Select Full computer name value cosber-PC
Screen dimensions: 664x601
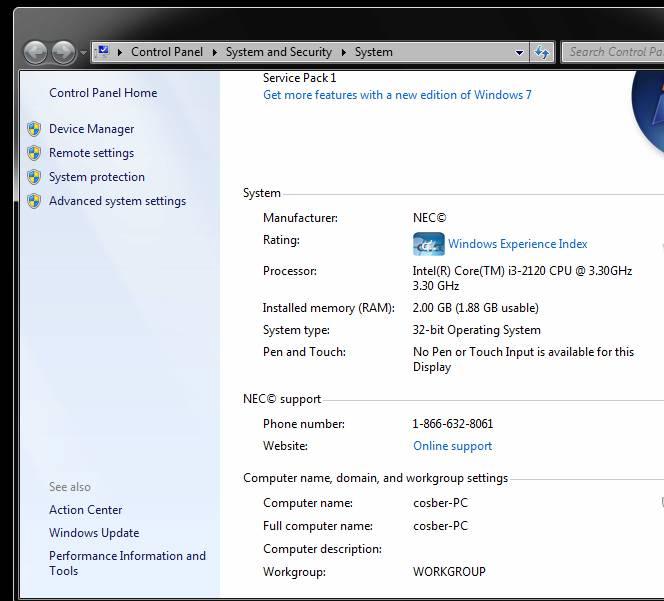[x=440, y=526]
